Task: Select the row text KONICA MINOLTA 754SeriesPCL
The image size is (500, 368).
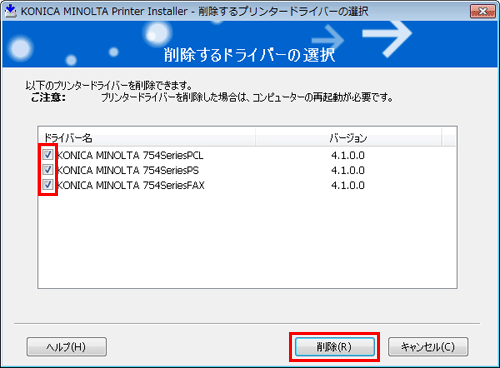Action: (130, 155)
